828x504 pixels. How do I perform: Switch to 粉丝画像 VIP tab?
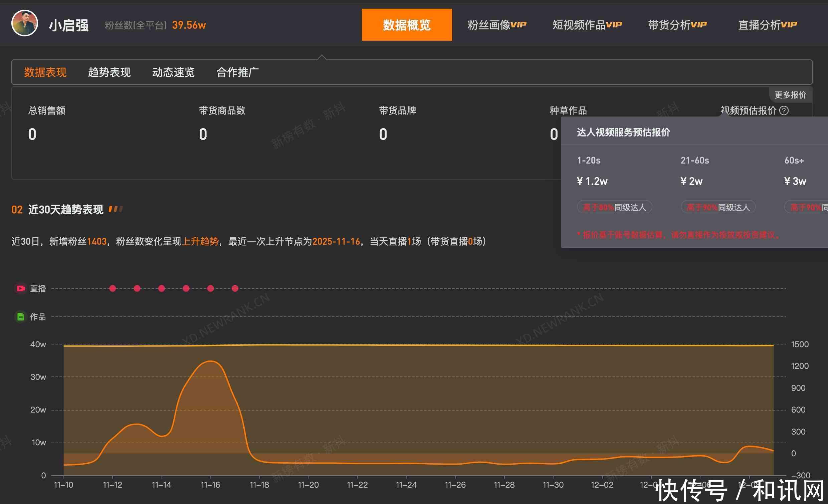497,25
